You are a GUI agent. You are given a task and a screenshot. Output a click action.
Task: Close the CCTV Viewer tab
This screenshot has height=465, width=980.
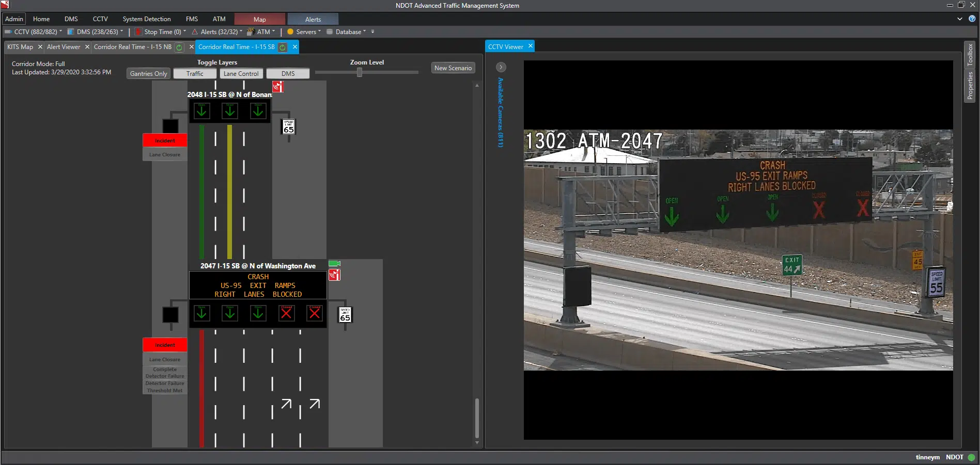pos(530,46)
